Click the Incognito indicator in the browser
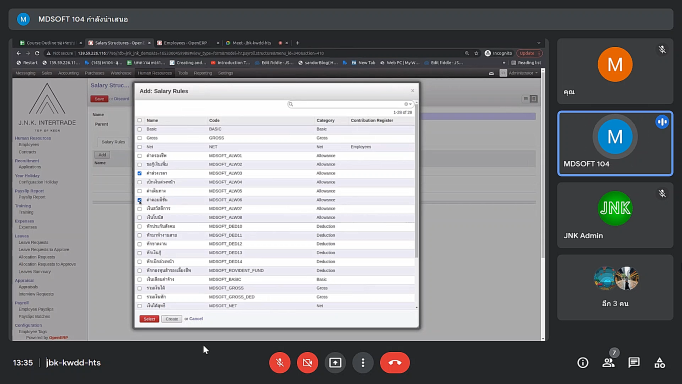 498,53
